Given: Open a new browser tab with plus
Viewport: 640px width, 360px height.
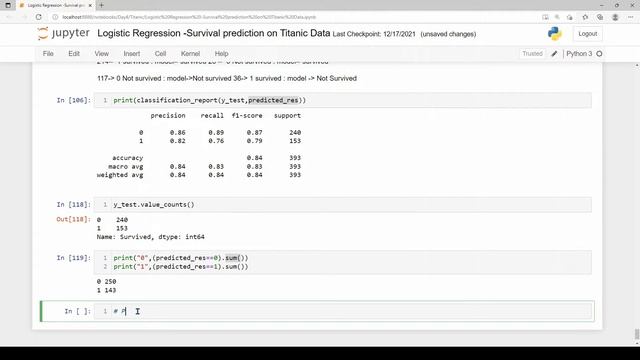Looking at the screenshot, I should point(101,5).
